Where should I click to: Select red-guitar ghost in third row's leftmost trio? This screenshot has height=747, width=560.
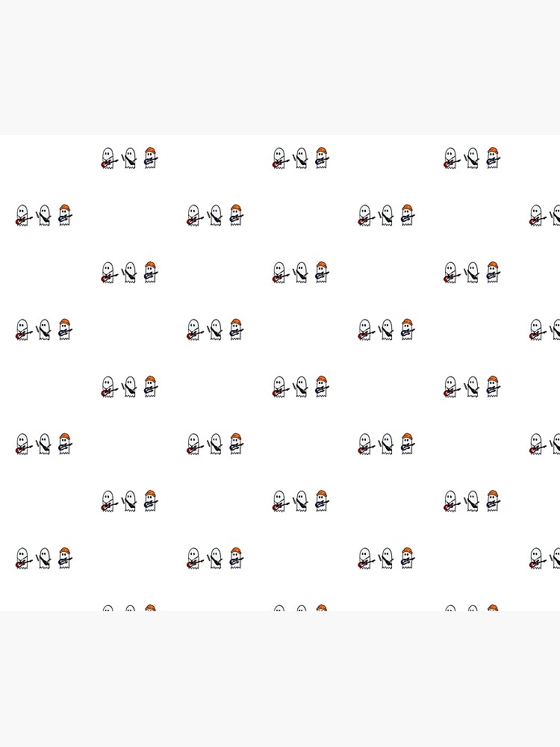(x=108, y=273)
